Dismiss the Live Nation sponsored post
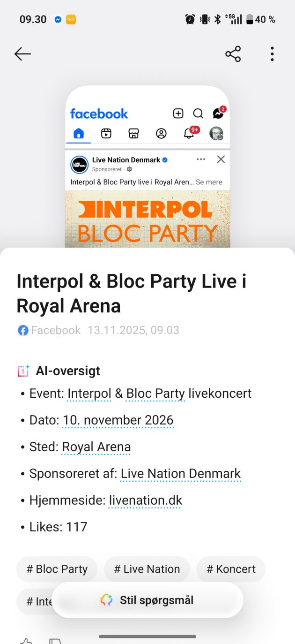295x644 pixels. [x=221, y=159]
